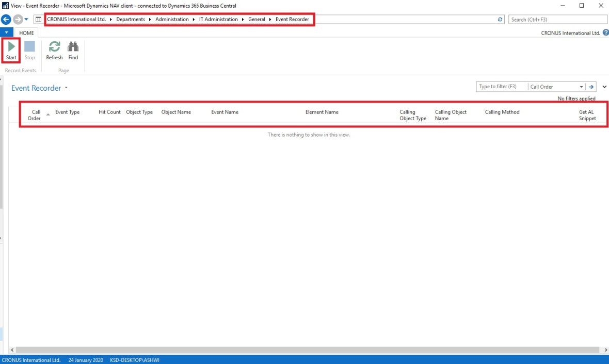Refresh the address bar path
Viewport: 609px width, 364px height.
[x=500, y=20]
